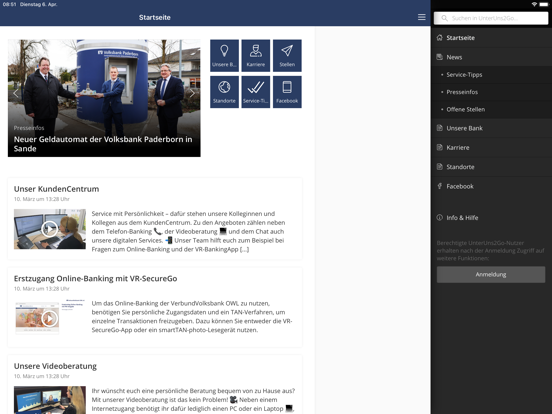Select Startseite in the side menu
The image size is (552, 414).
pyautogui.click(x=491, y=38)
